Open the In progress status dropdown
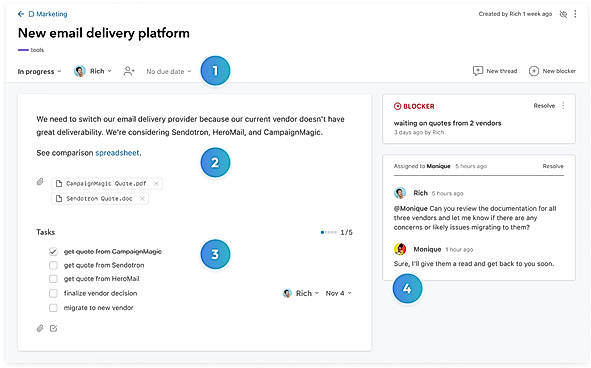The width and height of the screenshot is (591, 368). click(40, 71)
